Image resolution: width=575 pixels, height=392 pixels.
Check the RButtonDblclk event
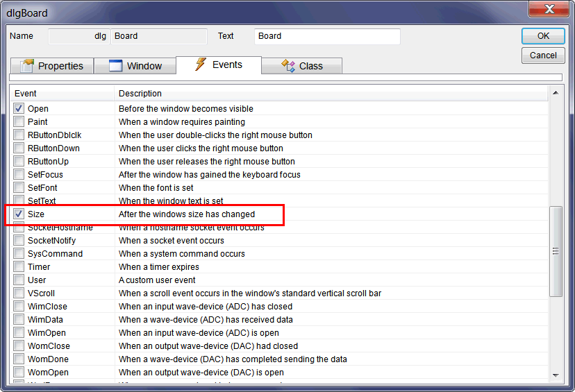pyautogui.click(x=19, y=135)
